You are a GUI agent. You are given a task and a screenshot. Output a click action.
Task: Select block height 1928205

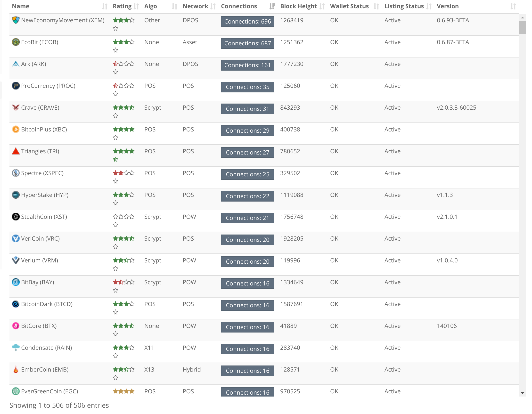[292, 239]
